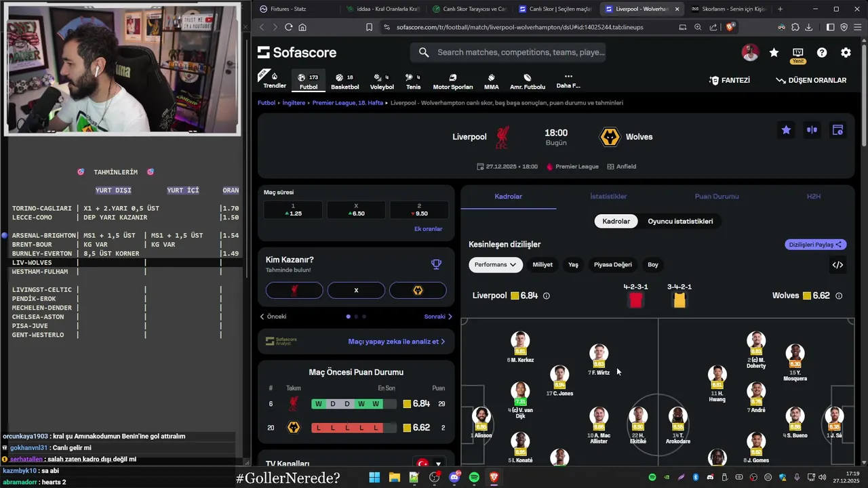
Task: Open Premier League 18. Hafta breadcrumb
Action: point(348,103)
